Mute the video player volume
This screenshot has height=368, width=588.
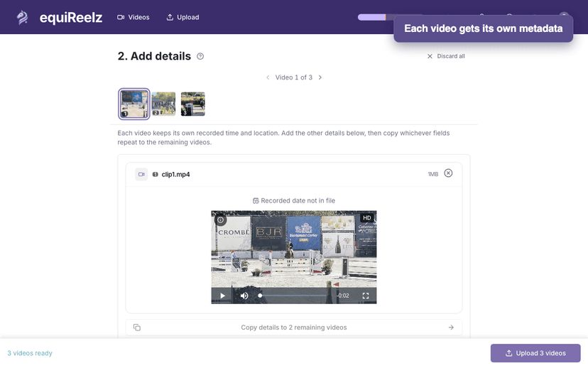pos(244,296)
